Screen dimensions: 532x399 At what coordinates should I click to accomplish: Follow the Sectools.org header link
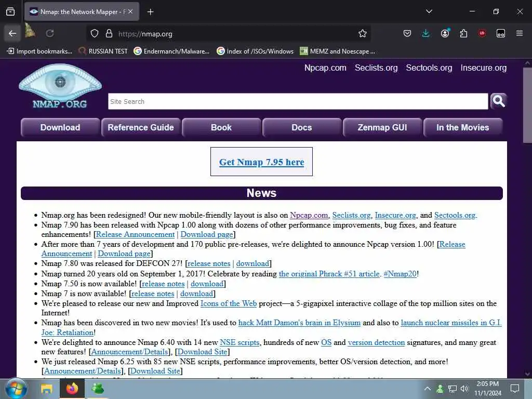[x=429, y=68]
